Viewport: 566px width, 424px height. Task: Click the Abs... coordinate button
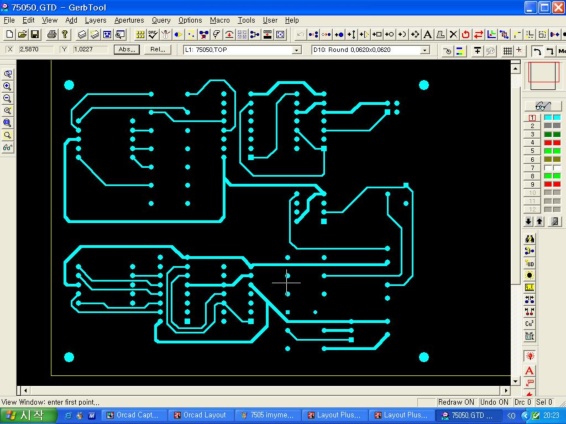click(x=127, y=49)
